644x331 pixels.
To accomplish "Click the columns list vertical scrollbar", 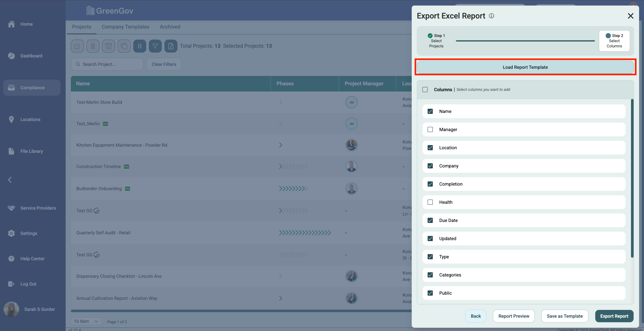I will click(x=632, y=178).
